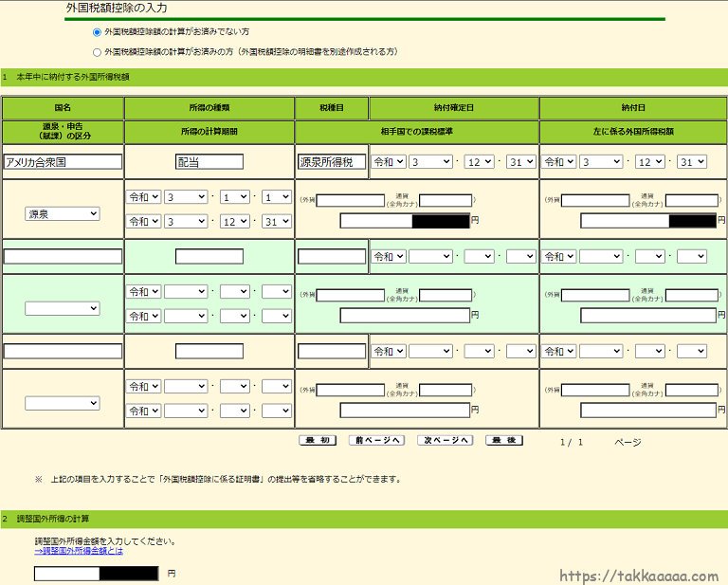Select 外国税額控除額の計算がお済みの方 radio button
The height and width of the screenshot is (585, 728).
(97, 52)
